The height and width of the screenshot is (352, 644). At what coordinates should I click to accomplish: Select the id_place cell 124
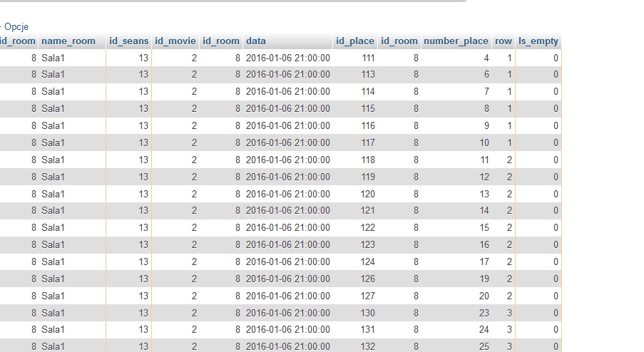[x=367, y=262]
